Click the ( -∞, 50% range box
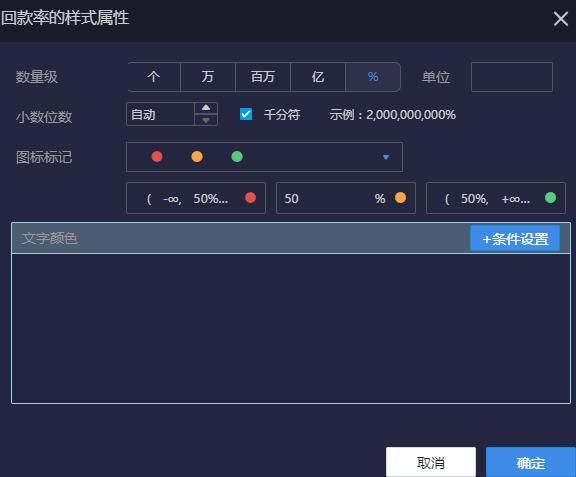The image size is (576, 477). [195, 198]
